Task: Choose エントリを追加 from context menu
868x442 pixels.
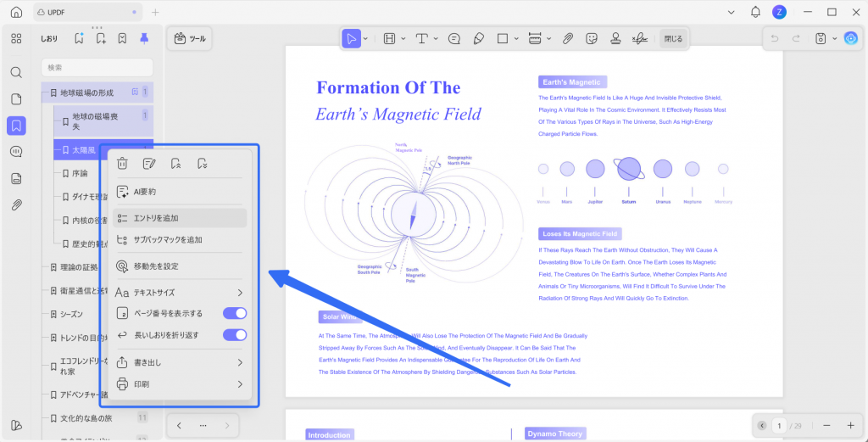Action: pyautogui.click(x=180, y=218)
